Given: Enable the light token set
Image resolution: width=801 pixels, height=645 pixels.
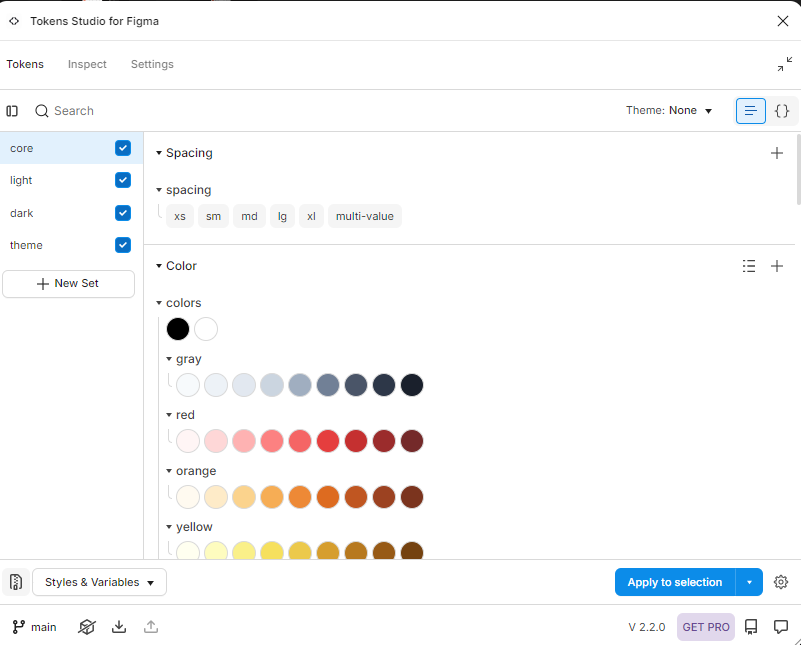Looking at the screenshot, I should pos(122,180).
